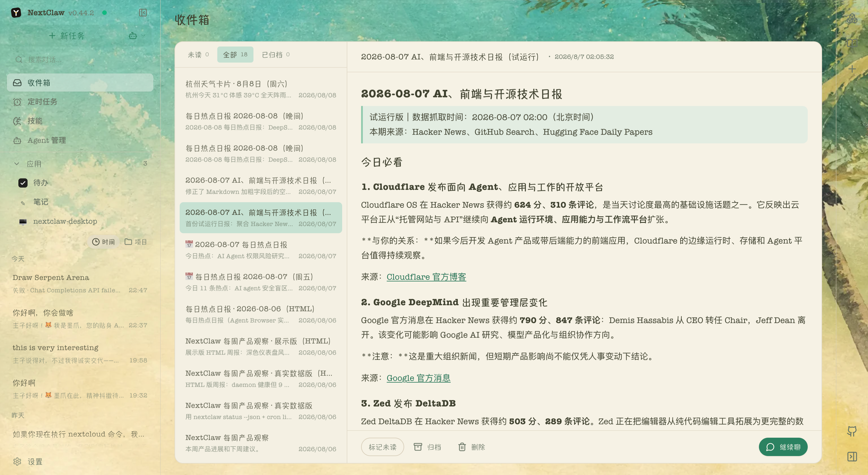This screenshot has width=868, height=475.
Task: Click the open book icon in right rail
Action: (x=852, y=43)
